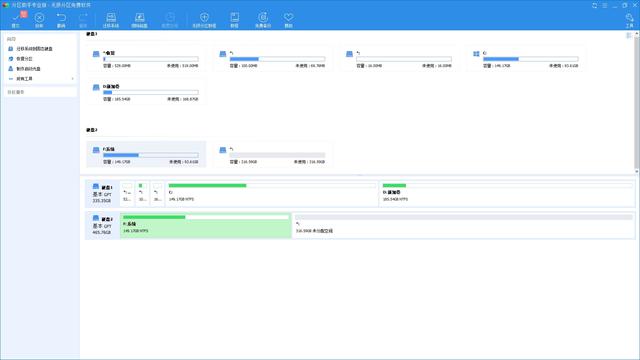Viewport: 640px width, 360px height.
Task: Click the unallocated space block on Disk 2
Action: [x=463, y=225]
